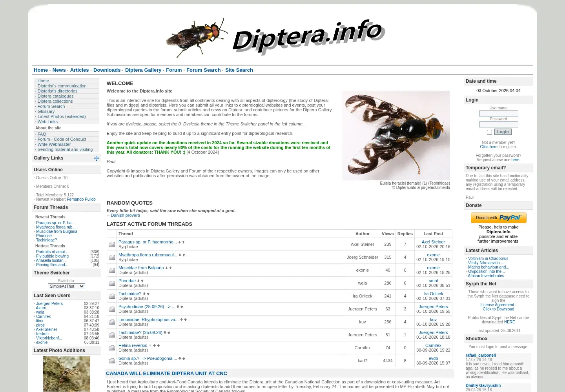Click the down arrow beside Tachinidae? (25.09.26) thread

coord(165,333)
